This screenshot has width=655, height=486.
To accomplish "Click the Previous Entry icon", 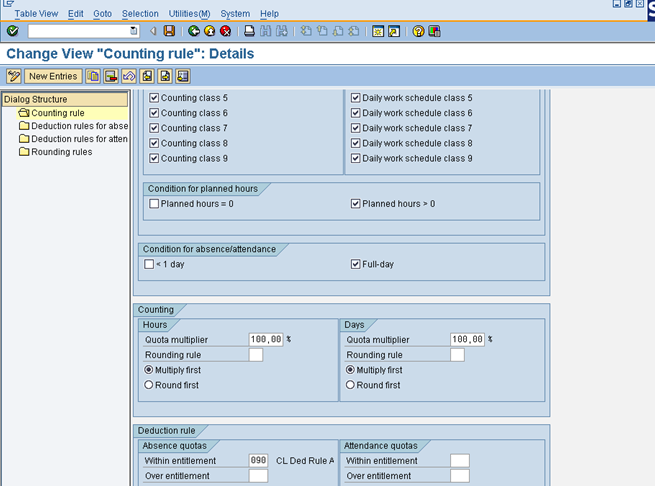I will pos(147,76).
